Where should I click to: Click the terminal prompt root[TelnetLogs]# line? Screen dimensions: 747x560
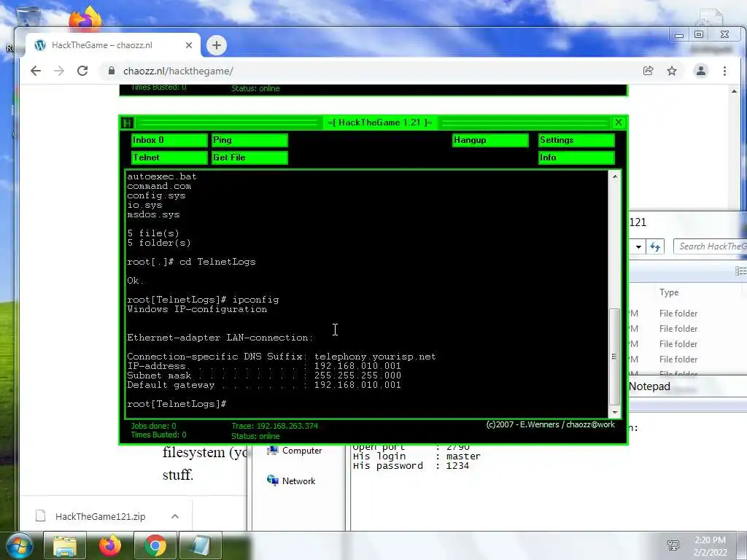[177, 404]
